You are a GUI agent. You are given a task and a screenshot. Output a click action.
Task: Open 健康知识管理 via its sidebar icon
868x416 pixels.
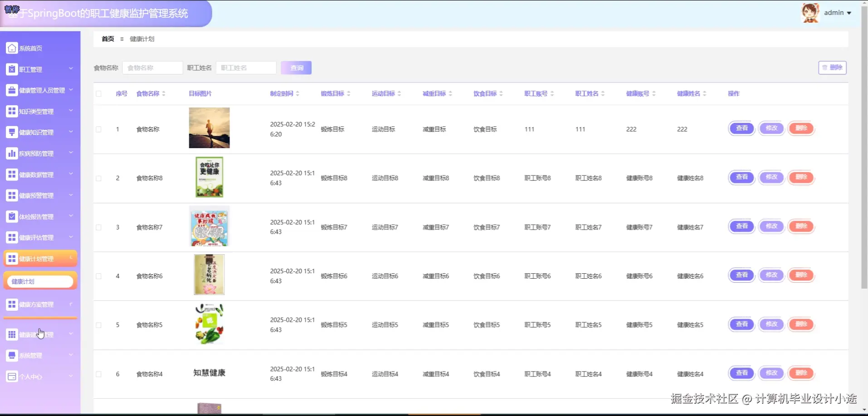pyautogui.click(x=11, y=132)
